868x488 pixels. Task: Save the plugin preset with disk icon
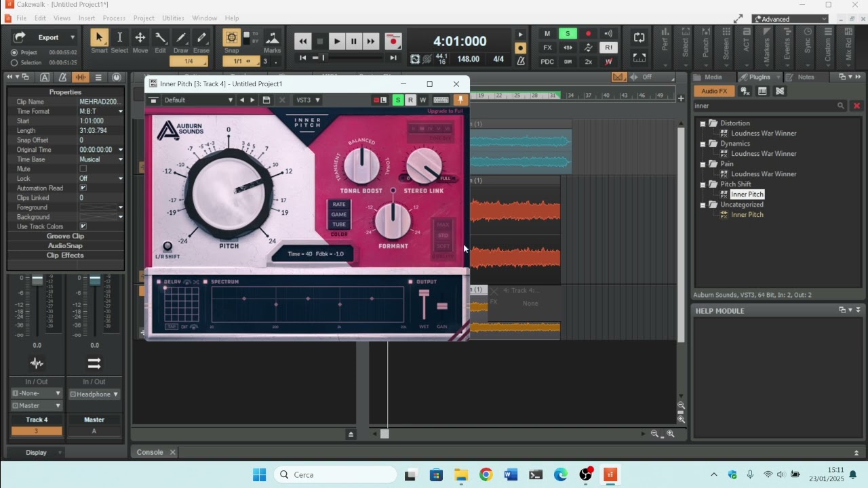pyautogui.click(x=267, y=100)
